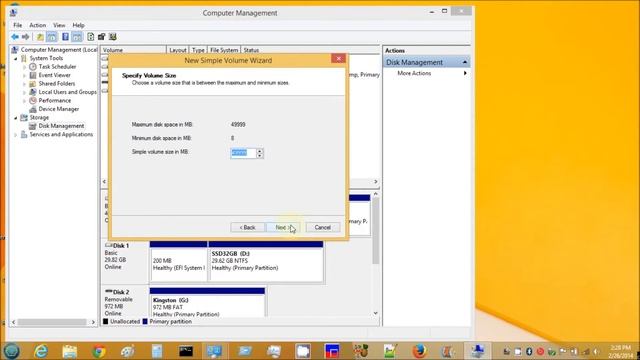Click More Actions in the Actions pane
640x360 pixels.
coord(414,73)
